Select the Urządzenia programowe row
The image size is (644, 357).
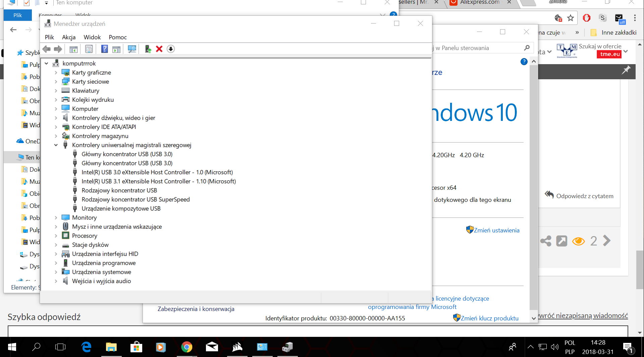[x=104, y=263]
